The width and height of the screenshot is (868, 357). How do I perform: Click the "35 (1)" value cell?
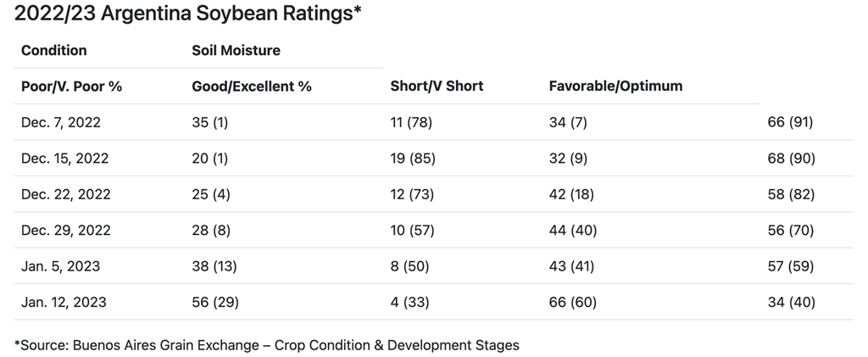pos(211,122)
